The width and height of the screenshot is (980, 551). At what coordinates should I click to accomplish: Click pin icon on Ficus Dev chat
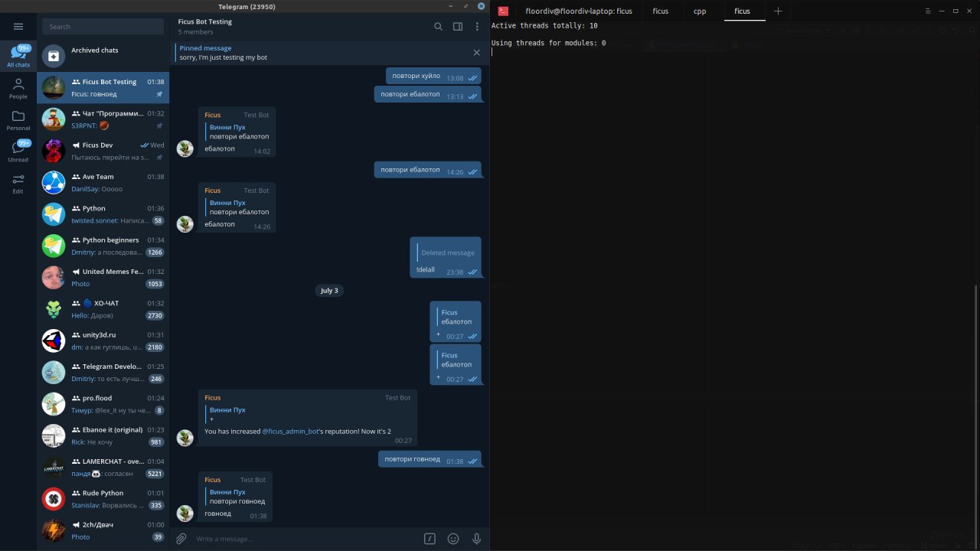[159, 158]
